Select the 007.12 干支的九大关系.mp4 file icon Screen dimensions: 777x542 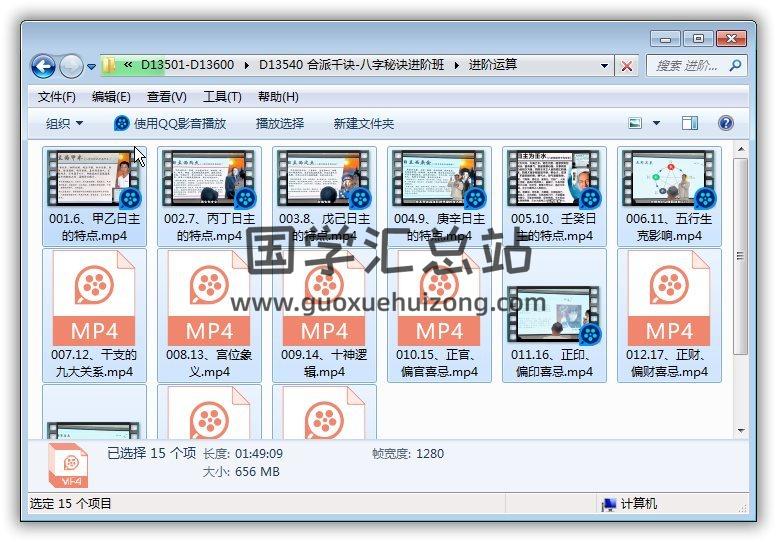pyautogui.click(x=94, y=300)
